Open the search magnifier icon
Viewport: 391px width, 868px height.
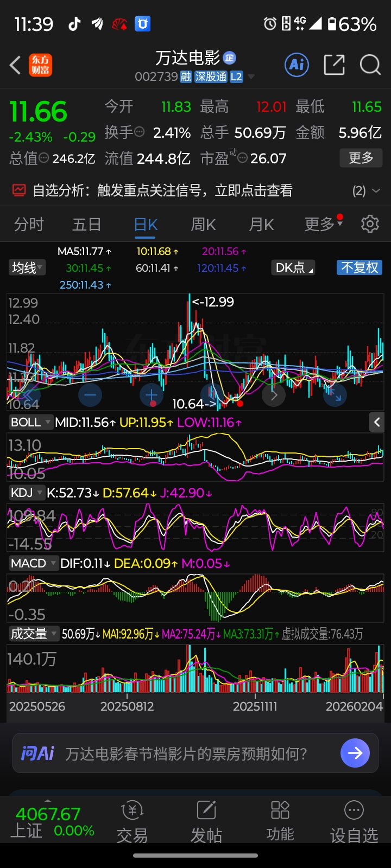coord(370,65)
